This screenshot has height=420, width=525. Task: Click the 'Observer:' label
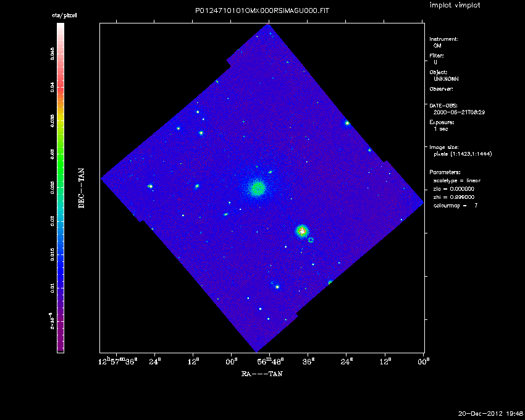[441, 89]
